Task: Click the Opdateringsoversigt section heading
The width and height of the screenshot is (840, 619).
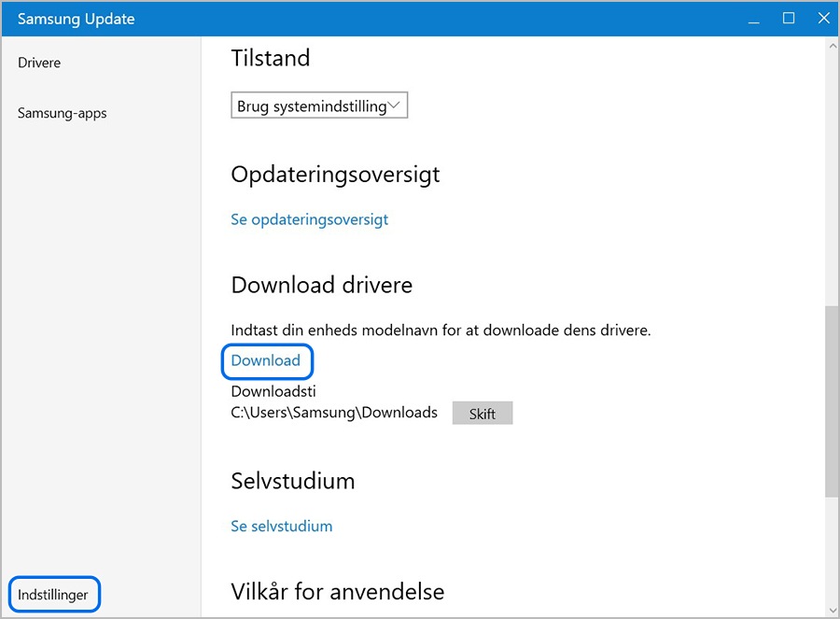Action: [x=335, y=175]
